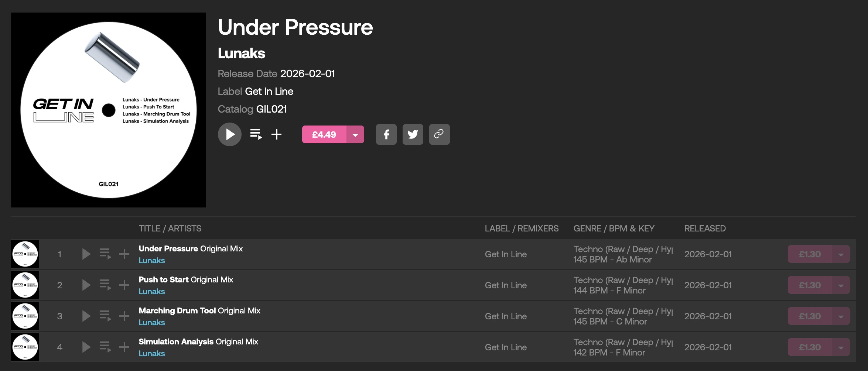Add the release to the queue
868x371 pixels.
coord(256,134)
